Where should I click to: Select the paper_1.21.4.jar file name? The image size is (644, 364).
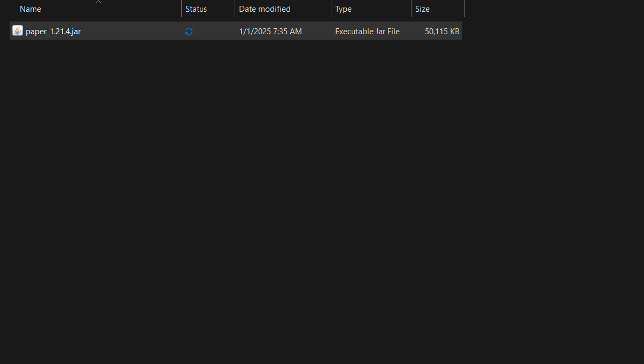click(x=53, y=32)
